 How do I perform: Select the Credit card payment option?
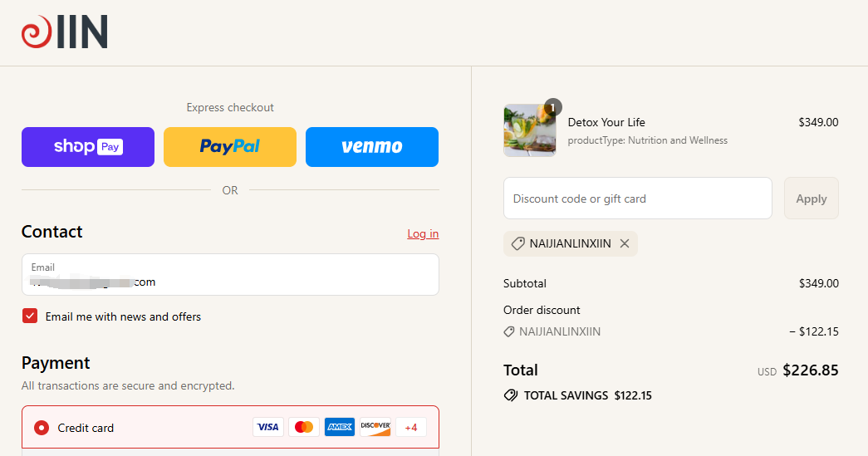coord(42,428)
